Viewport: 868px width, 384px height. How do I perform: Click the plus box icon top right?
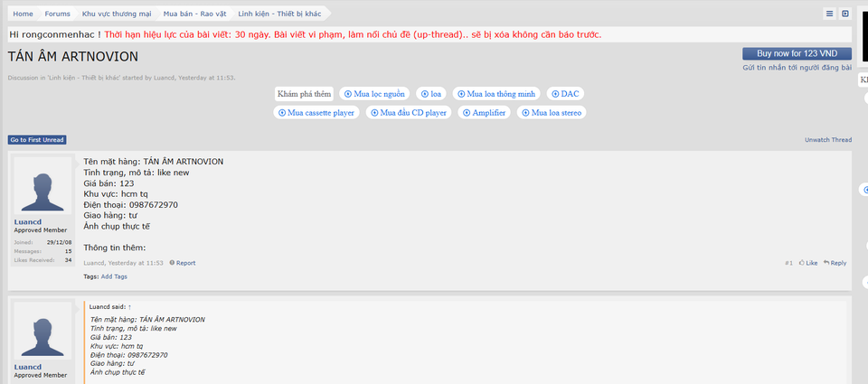click(845, 14)
